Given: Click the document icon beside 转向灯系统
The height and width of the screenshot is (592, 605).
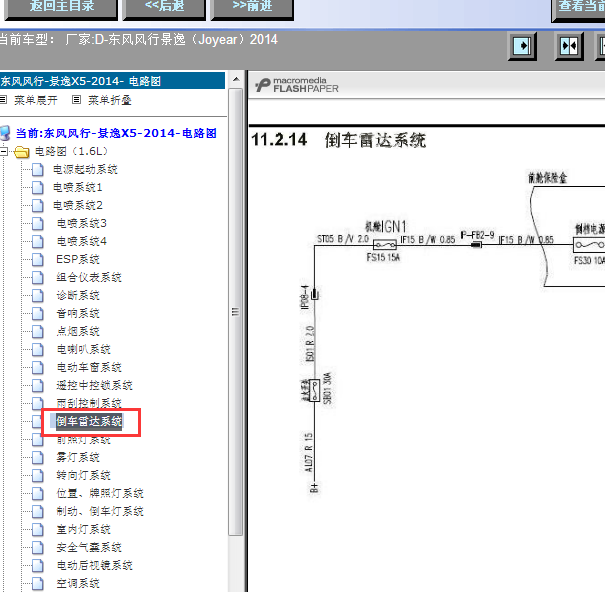Looking at the screenshot, I should [x=37, y=475].
